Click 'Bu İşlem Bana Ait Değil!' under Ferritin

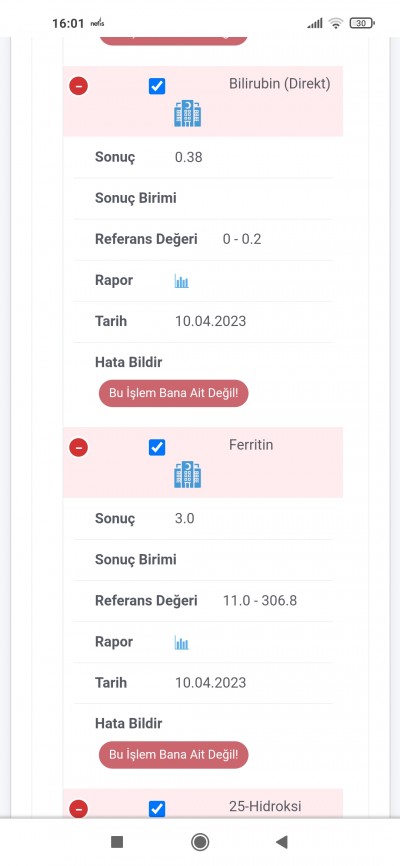coord(173,754)
